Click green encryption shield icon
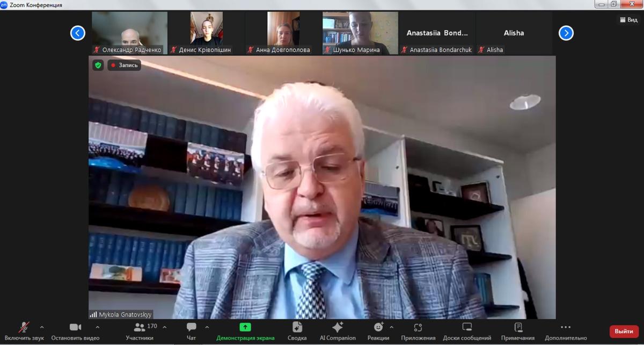644x345 pixels. (98, 65)
